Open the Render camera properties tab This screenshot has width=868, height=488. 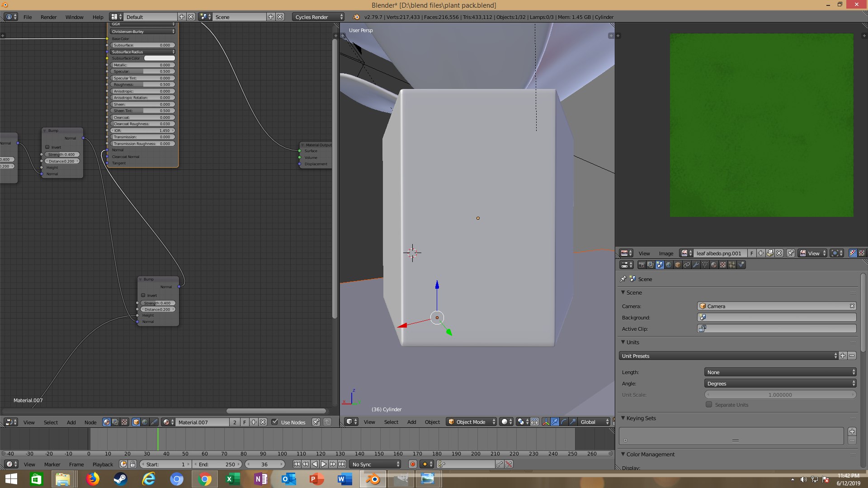click(642, 265)
